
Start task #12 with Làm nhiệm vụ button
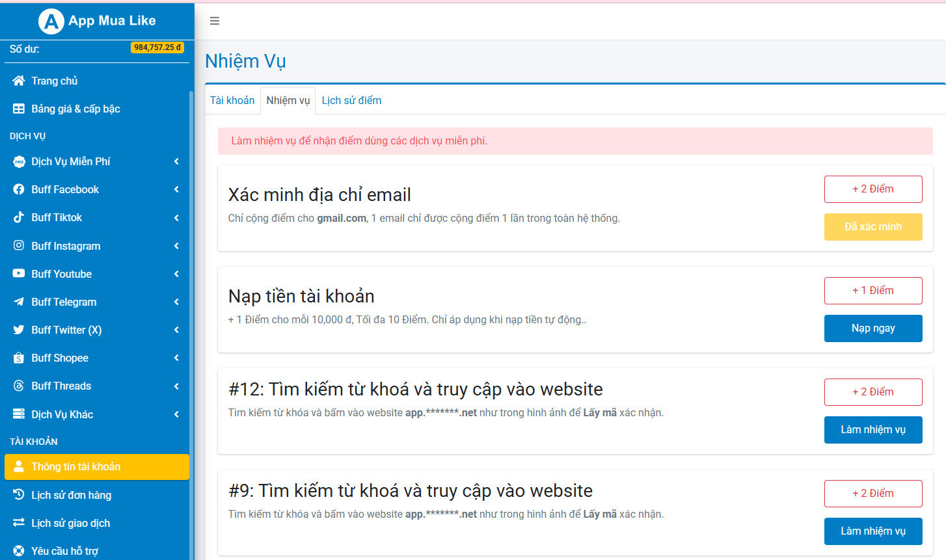point(873,429)
